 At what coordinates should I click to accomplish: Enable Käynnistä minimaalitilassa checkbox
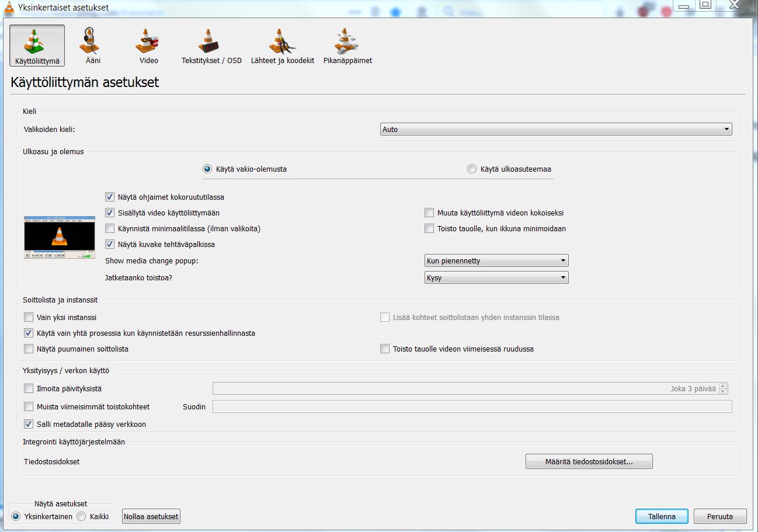coord(110,229)
